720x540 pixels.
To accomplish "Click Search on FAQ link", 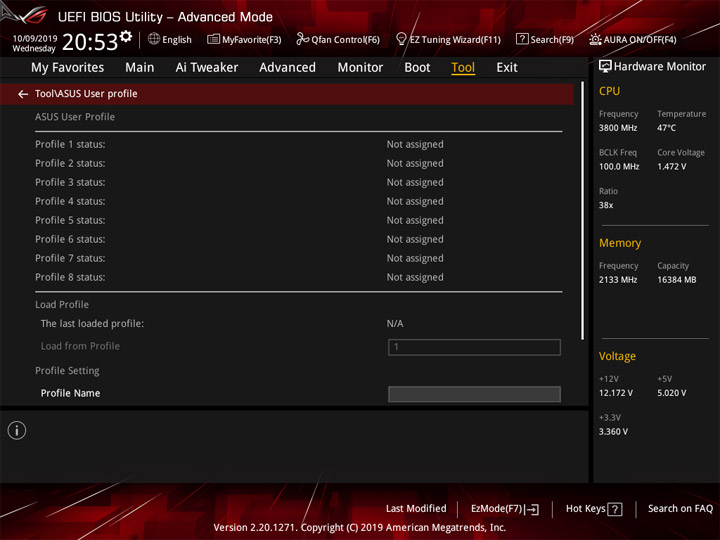I will [680, 509].
